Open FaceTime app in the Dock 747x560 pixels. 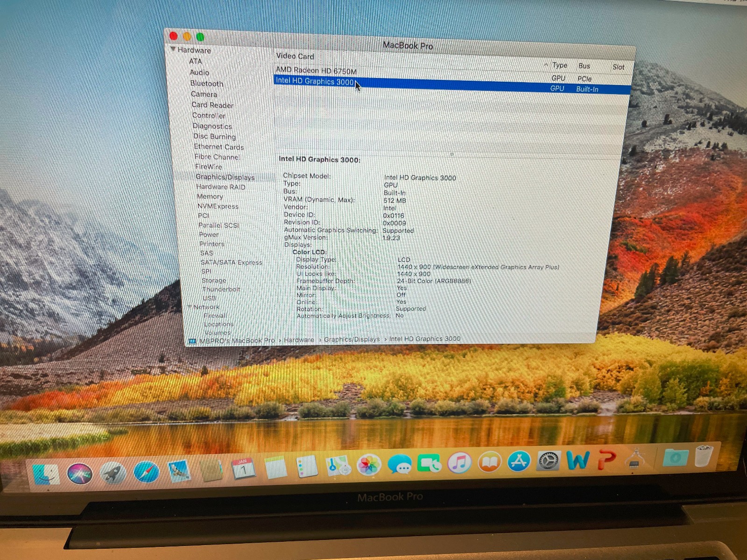click(430, 463)
